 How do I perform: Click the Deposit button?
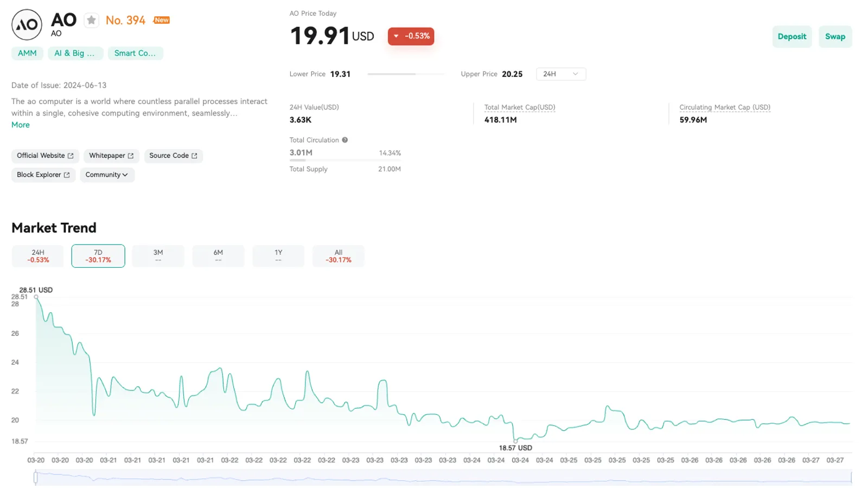pyautogui.click(x=792, y=36)
